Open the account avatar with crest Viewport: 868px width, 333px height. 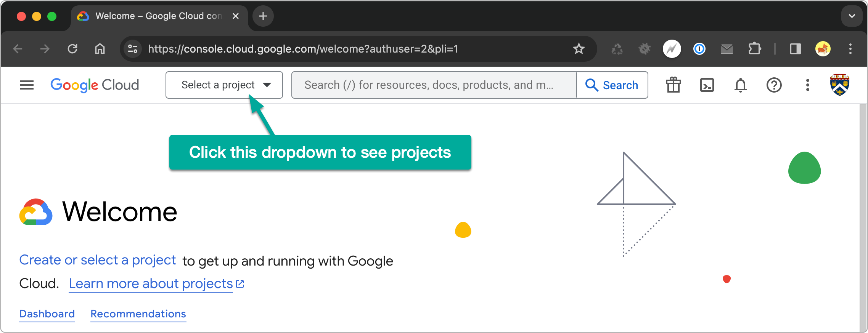pyautogui.click(x=840, y=85)
